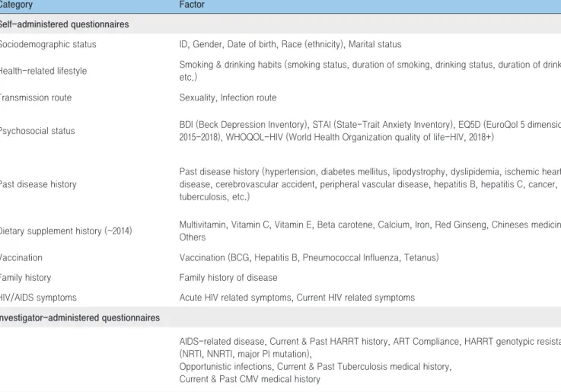Click the 'HIV/AIDS symptoms' category cell
Viewport: 561px width, 392px height.
pyautogui.click(x=38, y=298)
